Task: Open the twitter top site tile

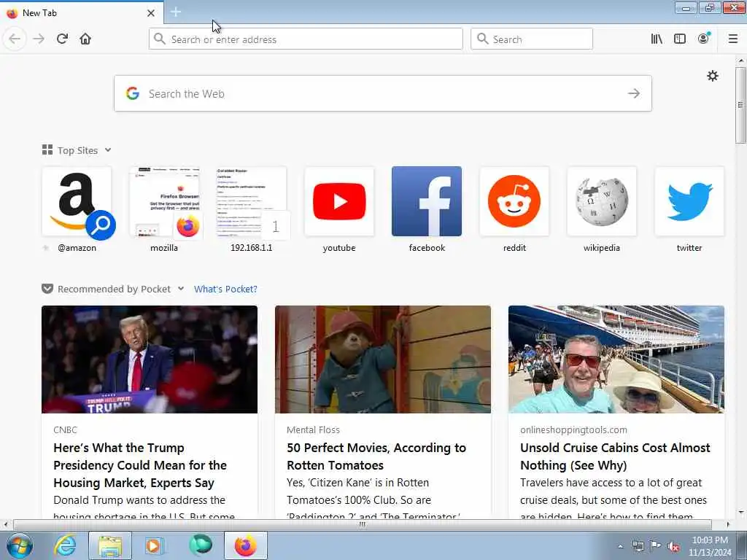Action: (689, 201)
